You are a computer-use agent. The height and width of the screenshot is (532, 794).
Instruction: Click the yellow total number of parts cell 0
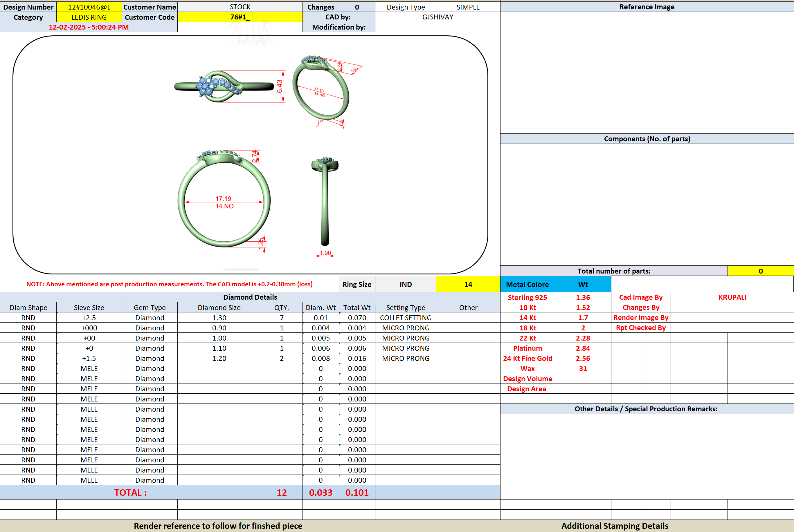(760, 271)
